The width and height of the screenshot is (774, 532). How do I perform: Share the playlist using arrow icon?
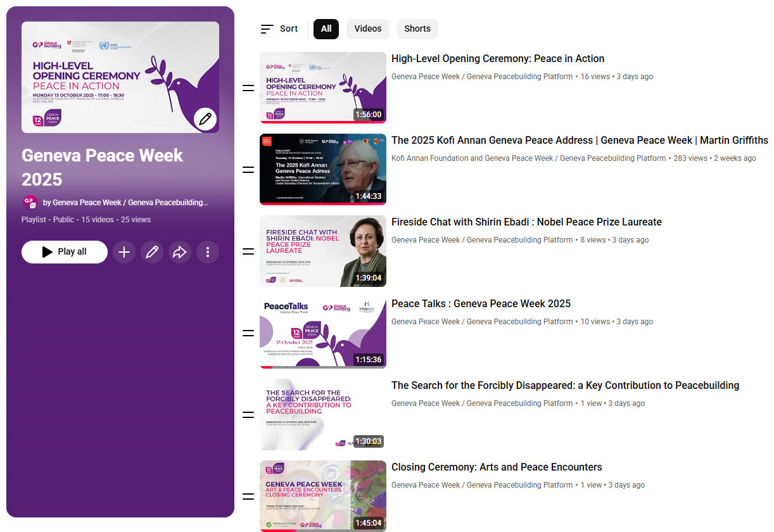click(x=180, y=252)
